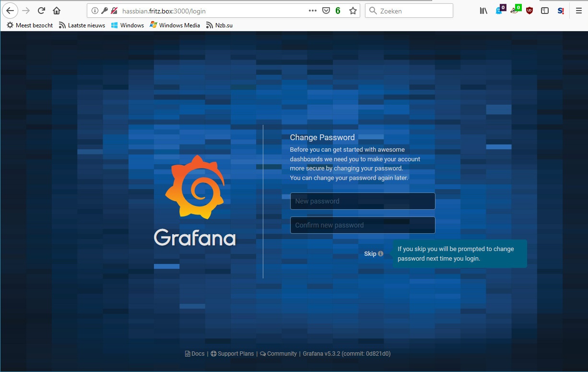Screen dimensions: 588x372
Task: Open the Nzb.su feed bookmark
Action: [219, 25]
